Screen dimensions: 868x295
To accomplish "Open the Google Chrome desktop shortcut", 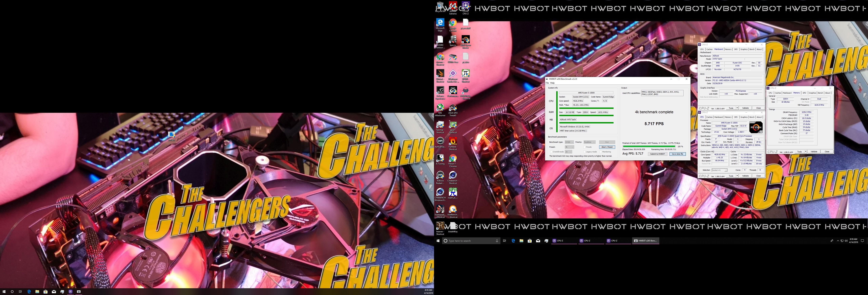I will click(x=453, y=25).
